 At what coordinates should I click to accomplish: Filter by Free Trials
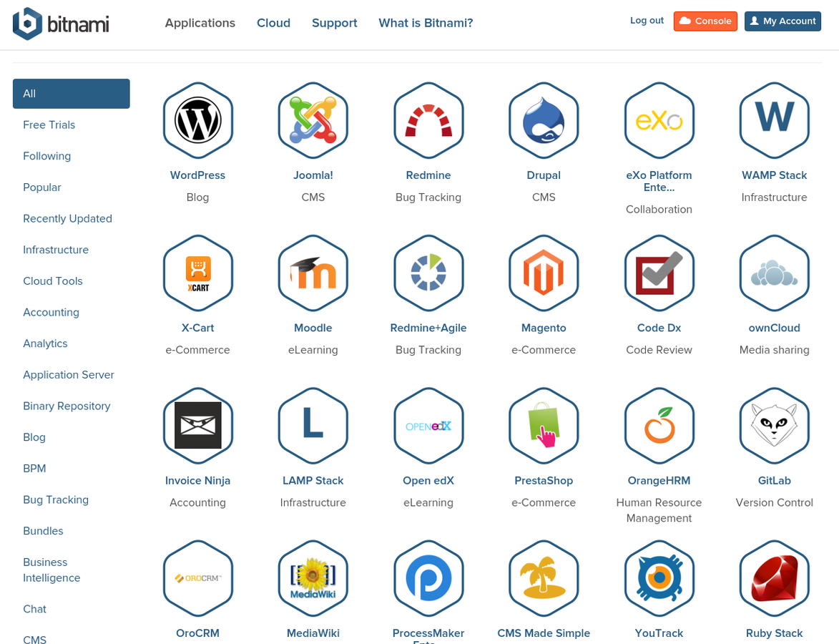point(49,125)
